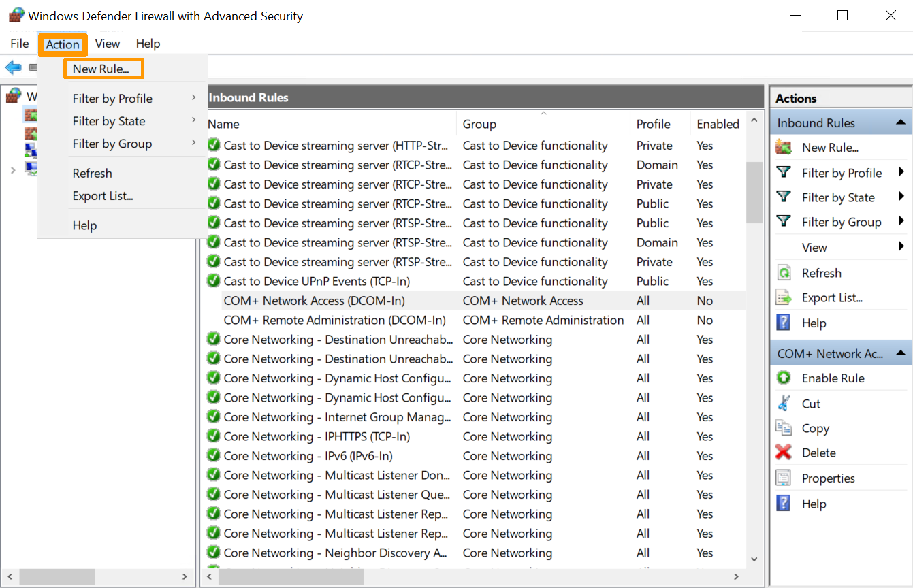The height and width of the screenshot is (588, 913).
Task: Click the Copy icon in Actions pane
Action: coord(784,428)
